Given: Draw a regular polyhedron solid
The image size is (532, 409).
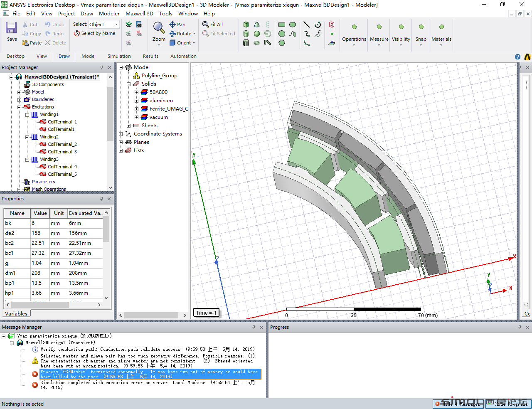Looking at the screenshot, I should (x=246, y=43).
